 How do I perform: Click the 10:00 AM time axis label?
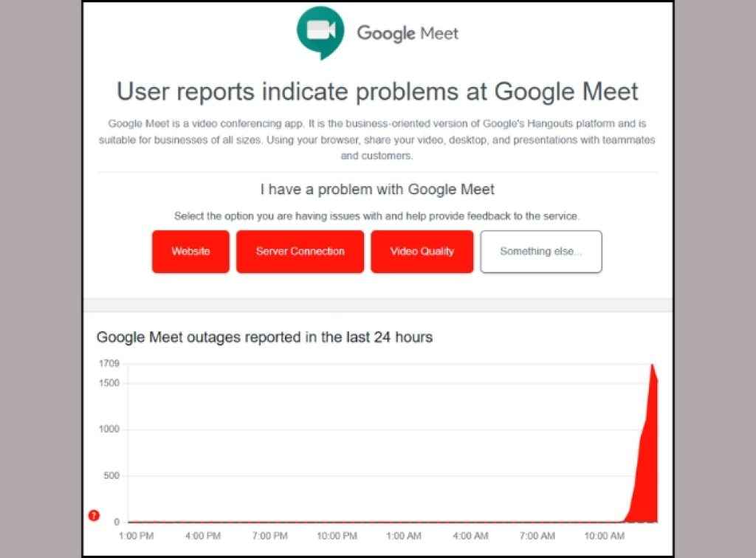coord(605,536)
